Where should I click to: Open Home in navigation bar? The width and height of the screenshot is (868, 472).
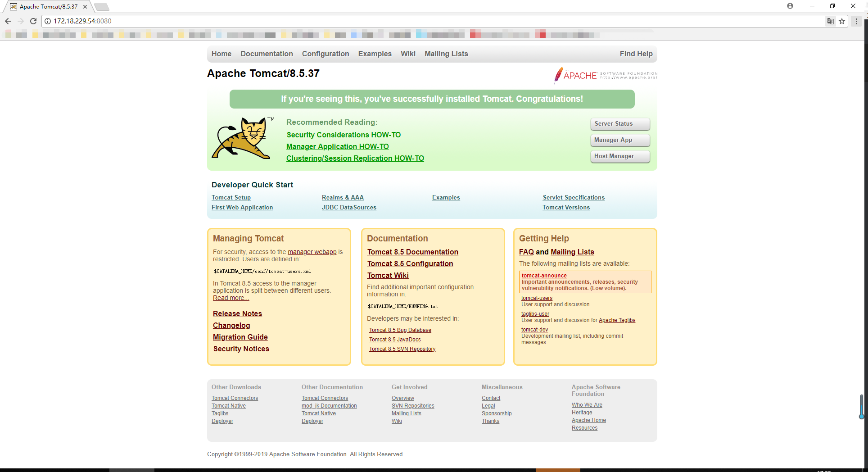pyautogui.click(x=222, y=54)
